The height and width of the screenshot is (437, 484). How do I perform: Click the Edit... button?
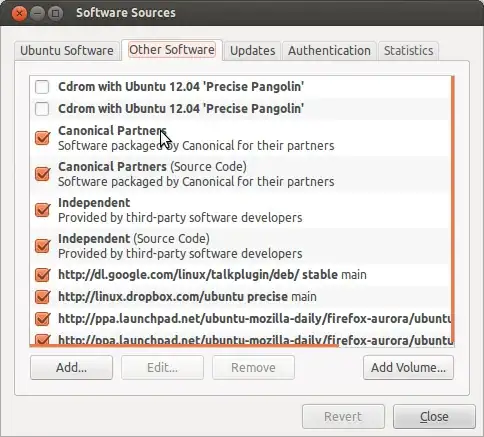(x=162, y=367)
